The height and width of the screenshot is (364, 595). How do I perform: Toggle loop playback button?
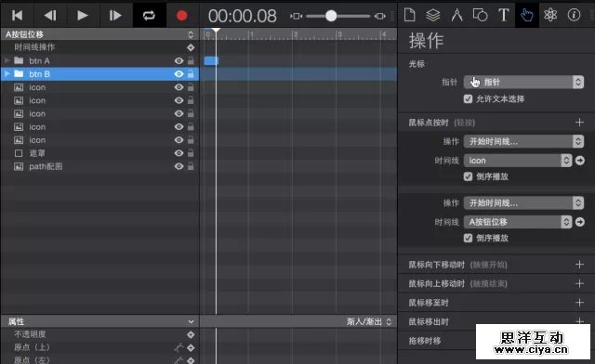pyautogui.click(x=149, y=15)
